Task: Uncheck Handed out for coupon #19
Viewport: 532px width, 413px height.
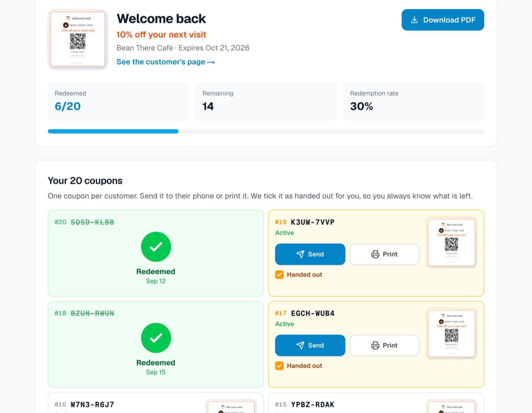Action: click(x=279, y=275)
